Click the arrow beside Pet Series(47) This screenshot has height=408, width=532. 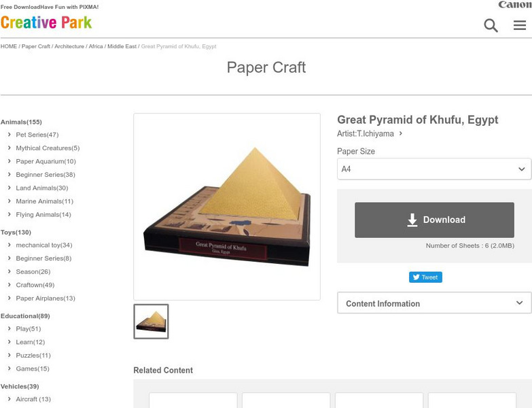(x=9, y=135)
